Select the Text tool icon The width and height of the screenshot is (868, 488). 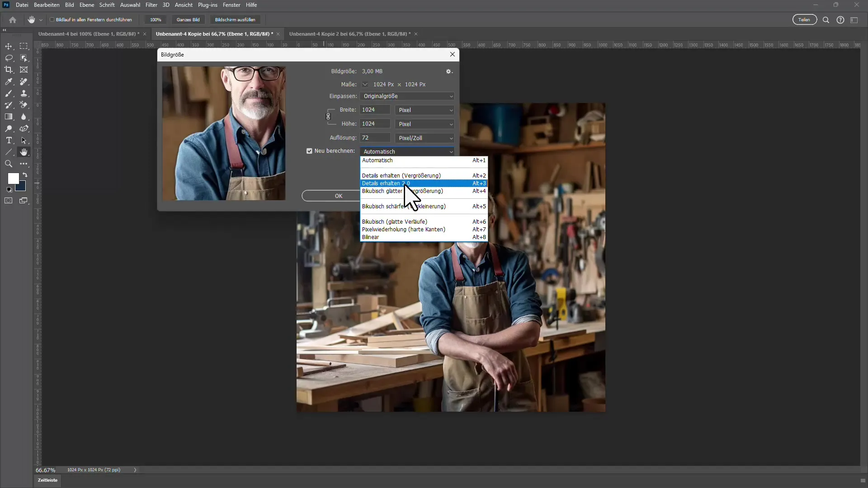click(8, 141)
